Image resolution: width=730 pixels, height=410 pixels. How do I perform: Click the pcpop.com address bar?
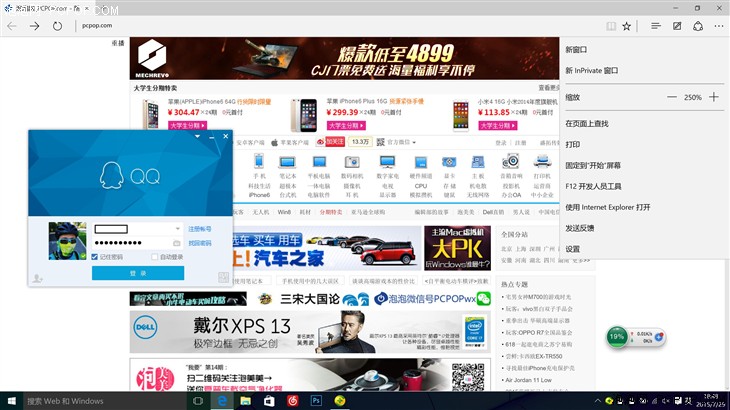coord(97,26)
